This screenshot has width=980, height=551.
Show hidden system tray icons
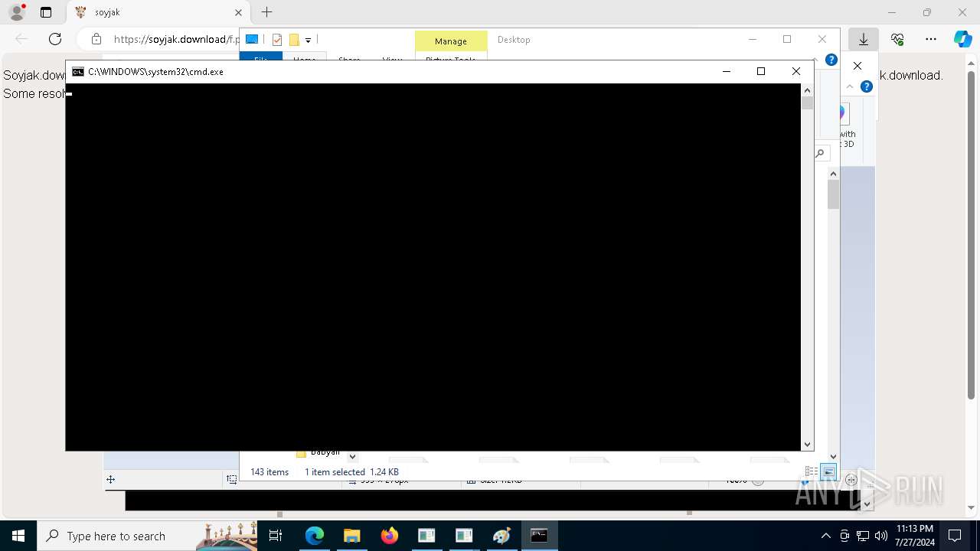825,536
